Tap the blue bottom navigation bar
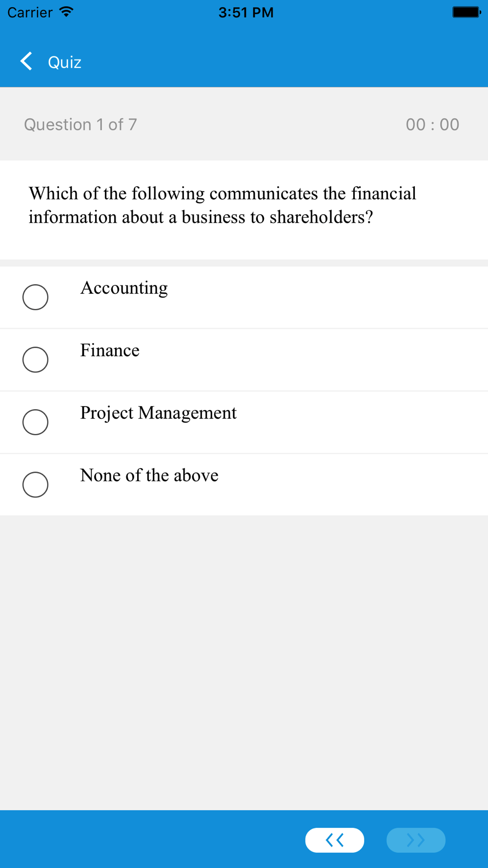The height and width of the screenshot is (868, 488). [x=244, y=839]
